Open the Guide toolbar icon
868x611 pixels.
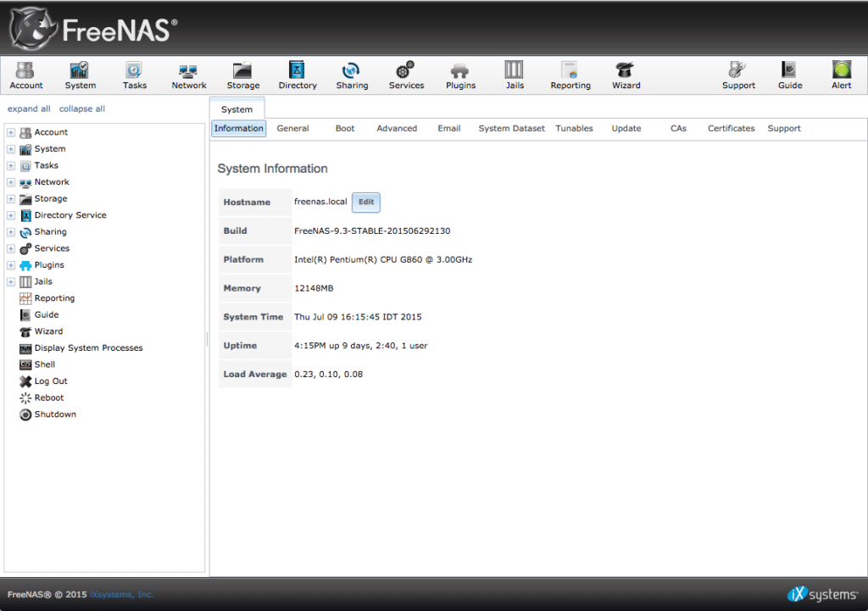pos(789,75)
